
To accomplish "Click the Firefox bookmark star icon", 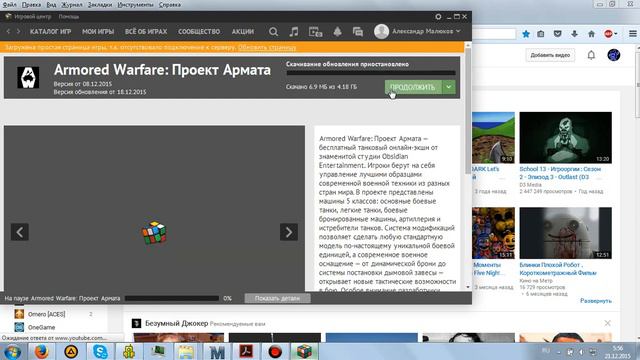I will [x=526, y=34].
